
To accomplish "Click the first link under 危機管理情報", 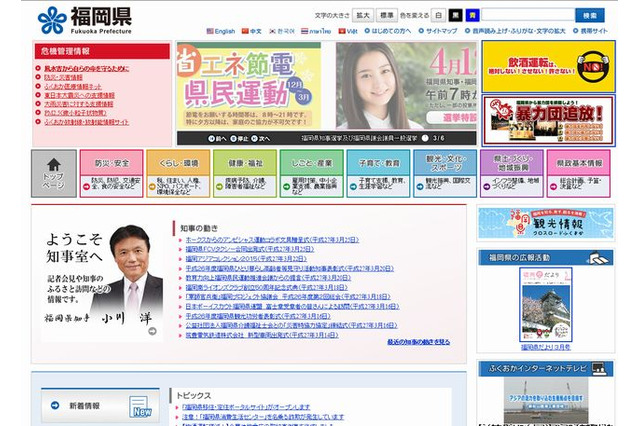I will coord(87,69).
